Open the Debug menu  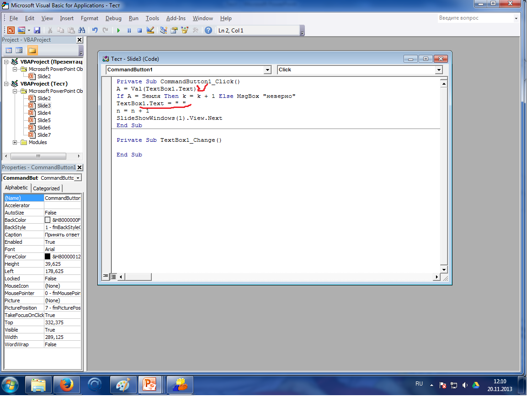[113, 18]
